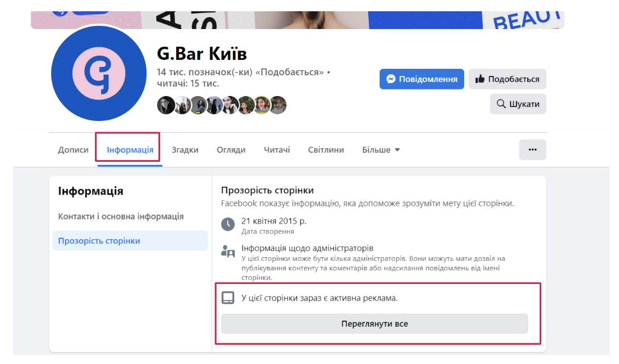Select Контакти і основна інформація section
This screenshot has height=364, width=619.
click(x=121, y=216)
